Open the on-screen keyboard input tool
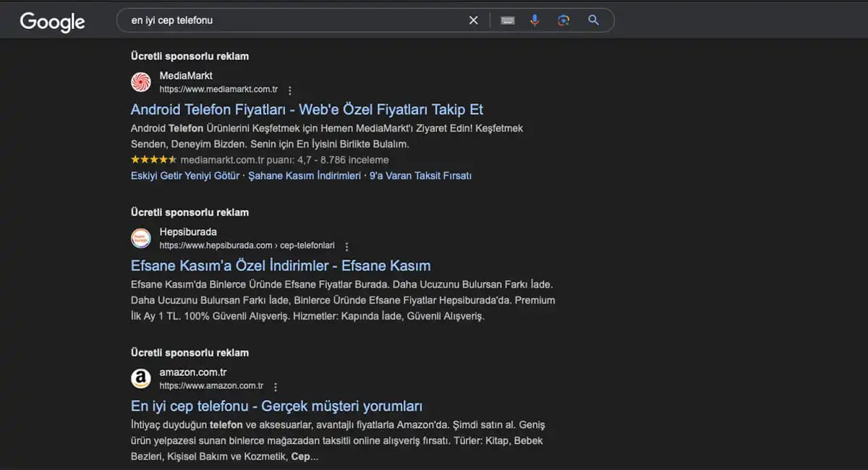Viewport: 868px width, 470px height. 508,20
